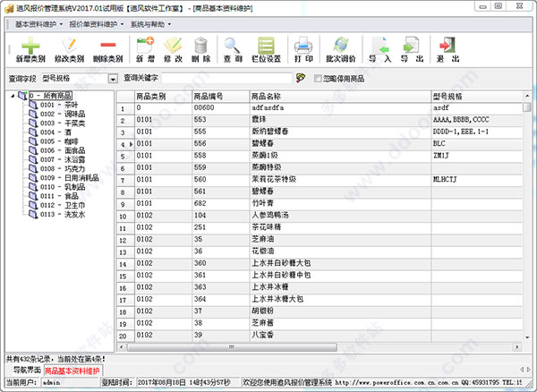Select tree category 0106 - 面食品
Screen dimensions: 537x392
pos(63,150)
